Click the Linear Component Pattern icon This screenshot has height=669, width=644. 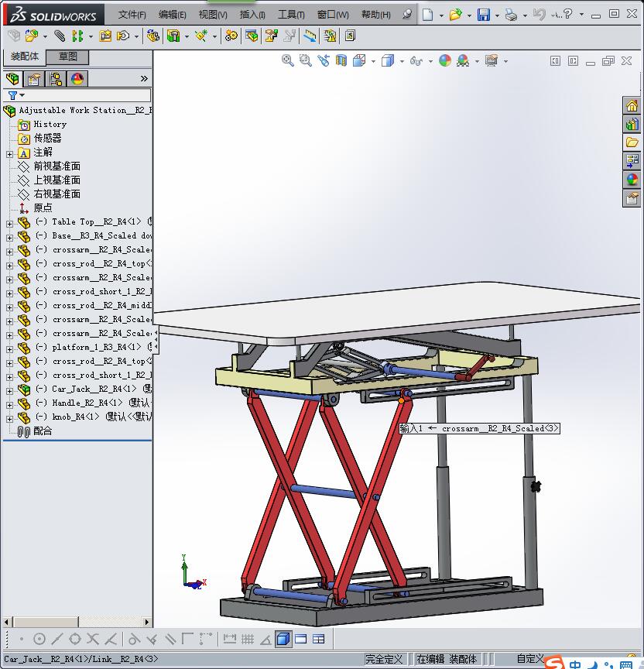(77, 36)
